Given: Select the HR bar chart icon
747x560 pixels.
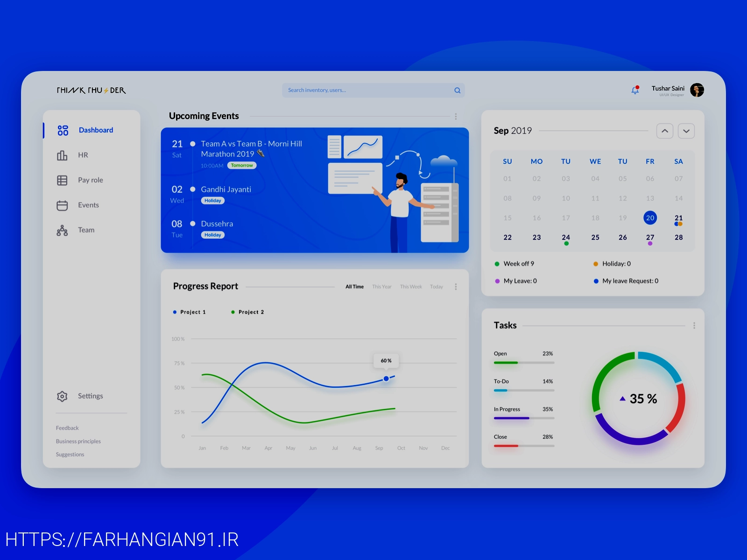Looking at the screenshot, I should coord(62,155).
